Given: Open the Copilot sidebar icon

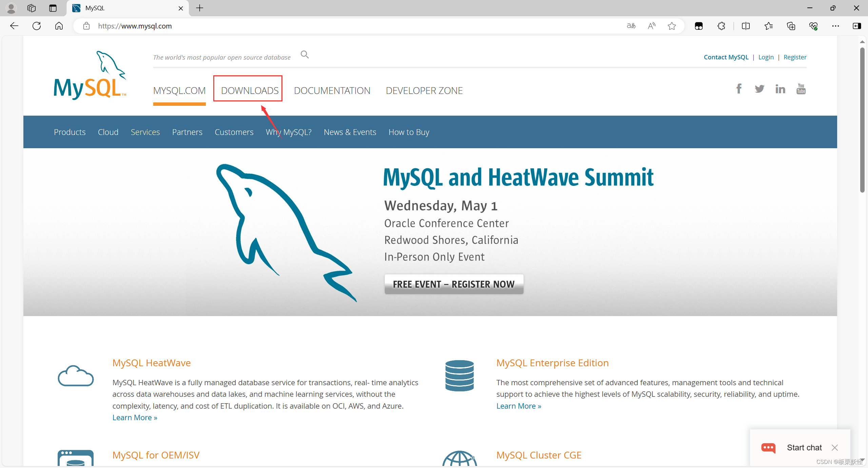Looking at the screenshot, I should (857, 26).
